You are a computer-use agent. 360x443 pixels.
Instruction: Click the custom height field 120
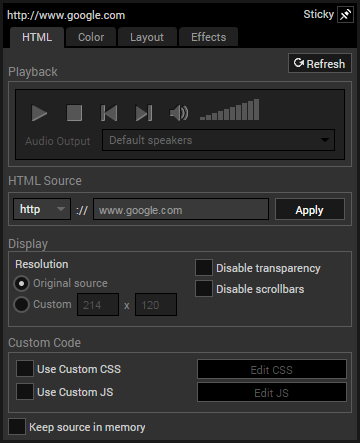pyautogui.click(x=156, y=305)
